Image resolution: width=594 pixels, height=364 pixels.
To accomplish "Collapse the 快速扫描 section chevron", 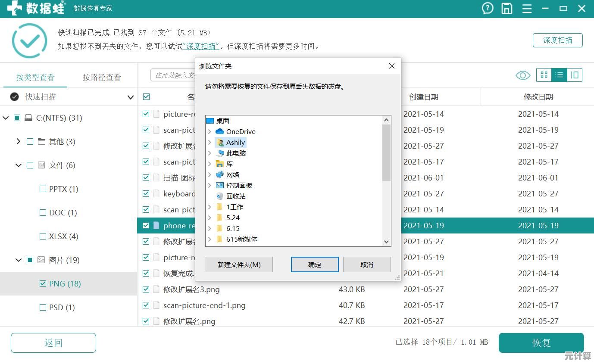I will tap(131, 97).
